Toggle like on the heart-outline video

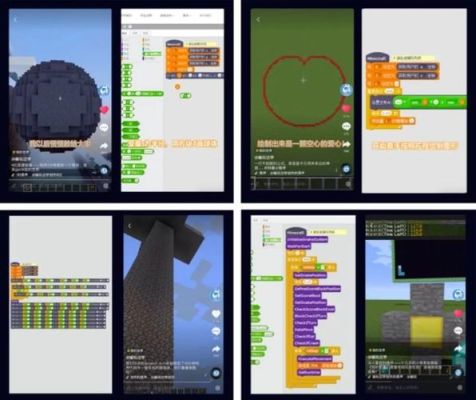click(346, 108)
